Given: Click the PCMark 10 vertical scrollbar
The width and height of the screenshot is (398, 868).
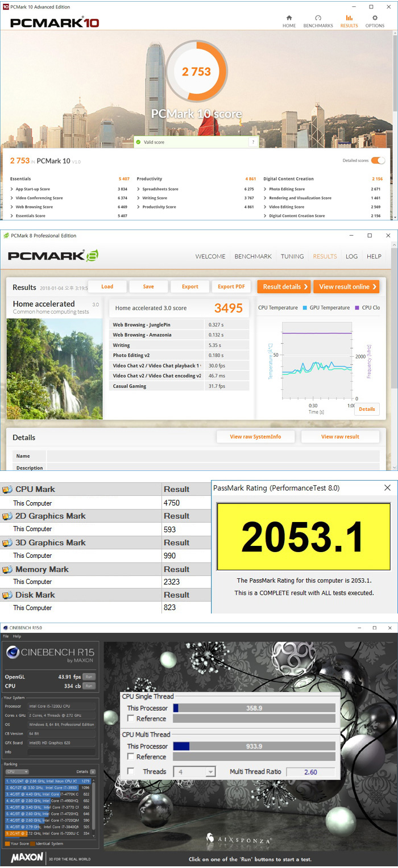Looking at the screenshot, I should pos(395,125).
